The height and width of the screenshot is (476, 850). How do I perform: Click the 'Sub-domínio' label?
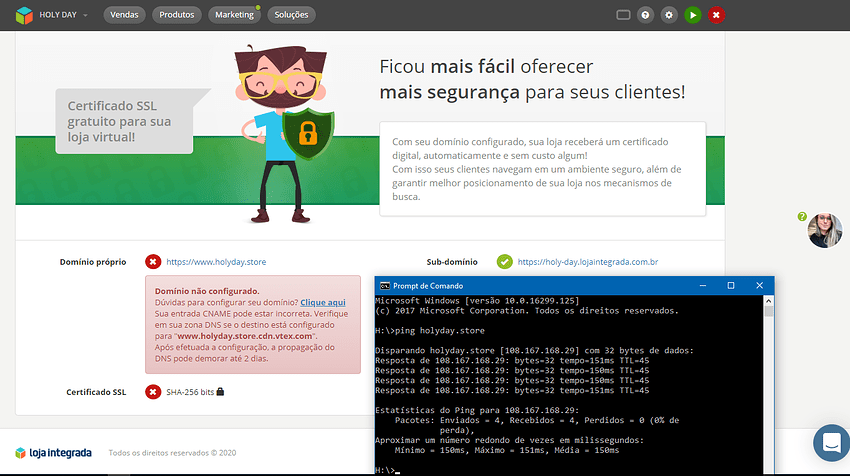coord(452,262)
